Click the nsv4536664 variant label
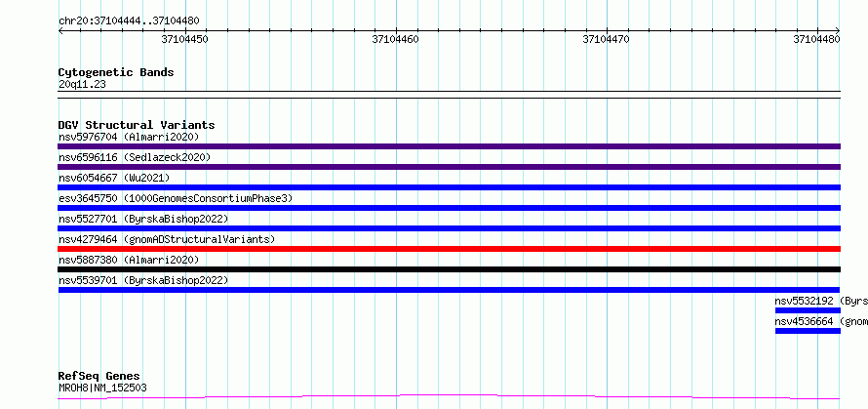868x409 pixels. [821, 321]
